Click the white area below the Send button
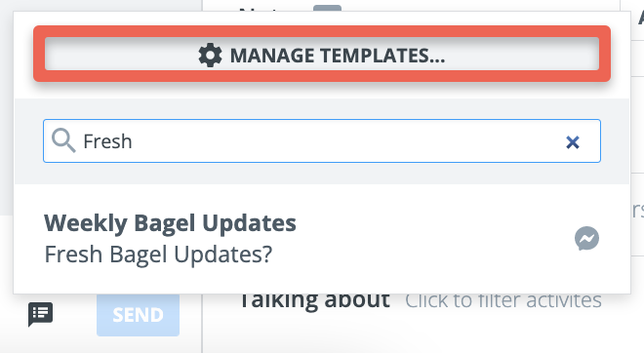This screenshot has width=644, height=353. (x=138, y=345)
